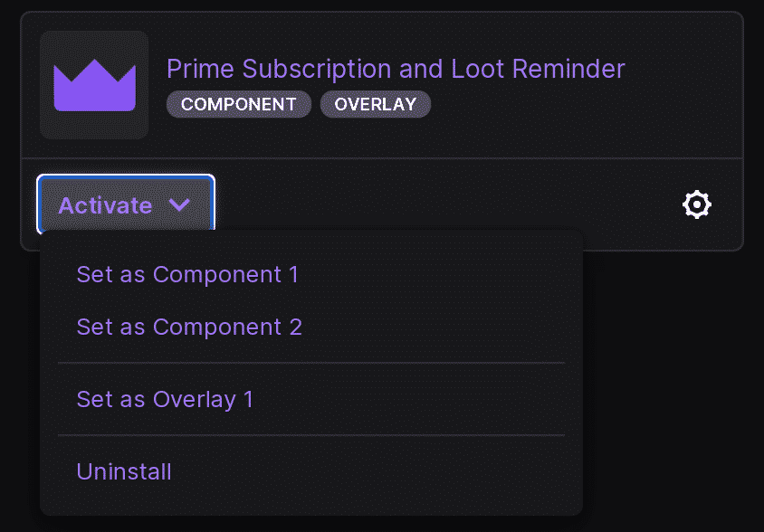
Task: Click the OVERLAY tag badge
Action: click(375, 104)
